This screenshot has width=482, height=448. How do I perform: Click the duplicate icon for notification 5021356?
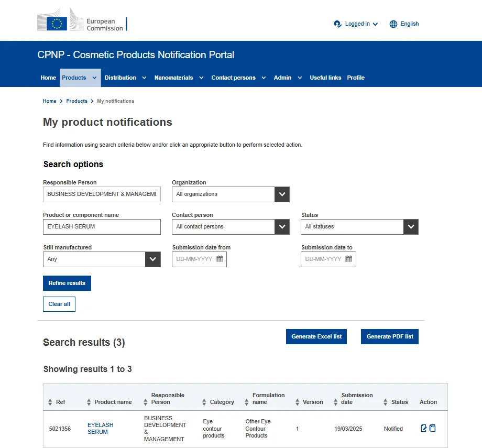coord(433,428)
